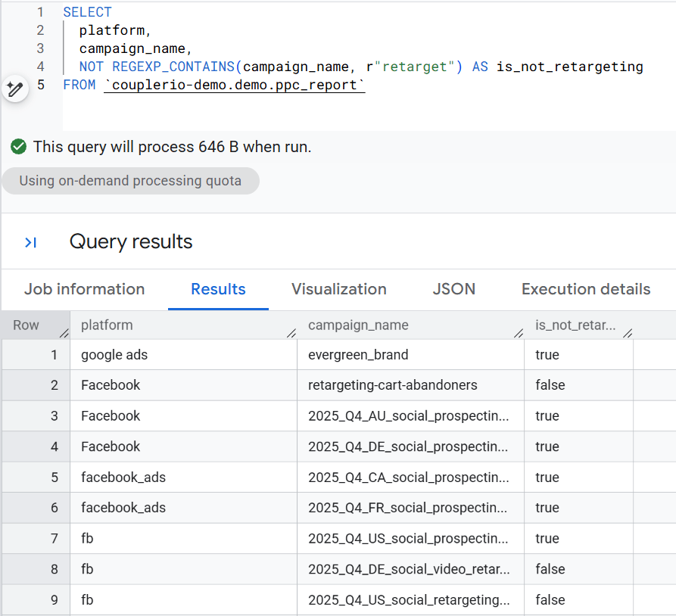Screen dimensions: 676x616
Task: Click the Row column resize handle
Action: (x=64, y=333)
